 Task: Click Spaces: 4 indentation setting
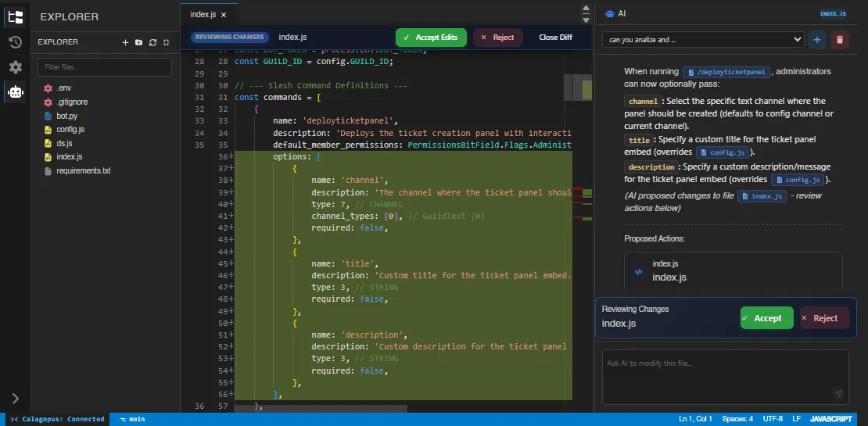pyautogui.click(x=737, y=420)
